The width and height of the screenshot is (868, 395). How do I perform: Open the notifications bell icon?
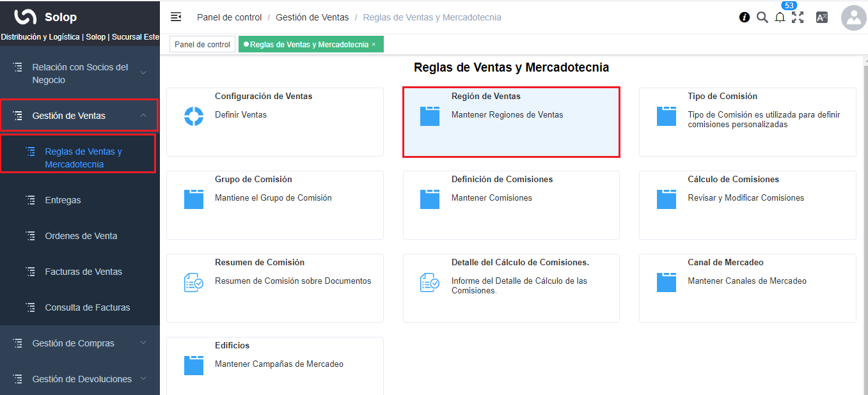(x=780, y=18)
